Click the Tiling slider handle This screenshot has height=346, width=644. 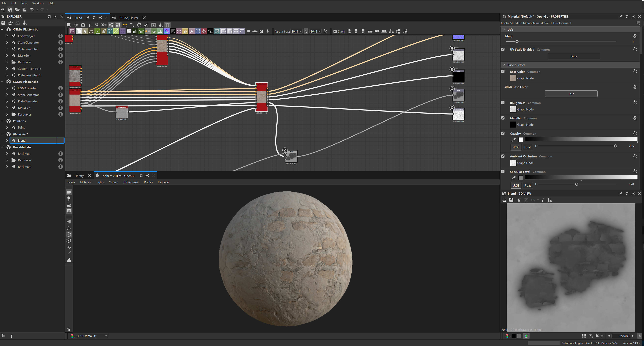[x=517, y=41]
